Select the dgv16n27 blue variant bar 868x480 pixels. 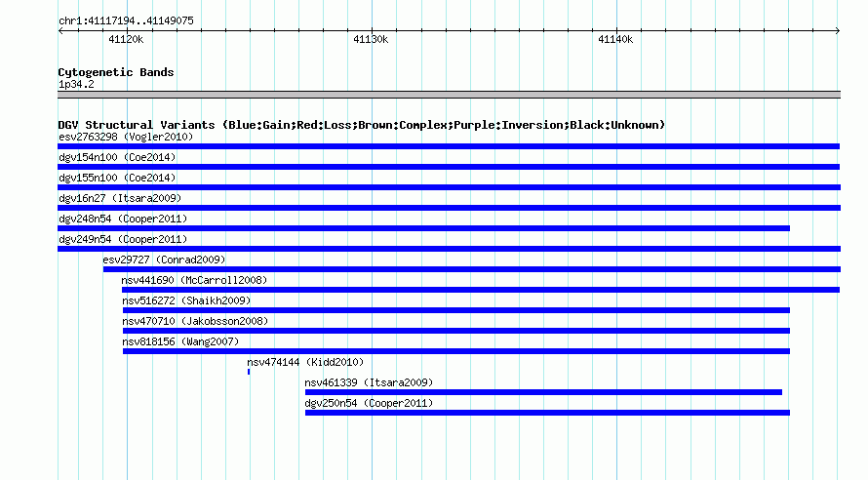(x=449, y=208)
